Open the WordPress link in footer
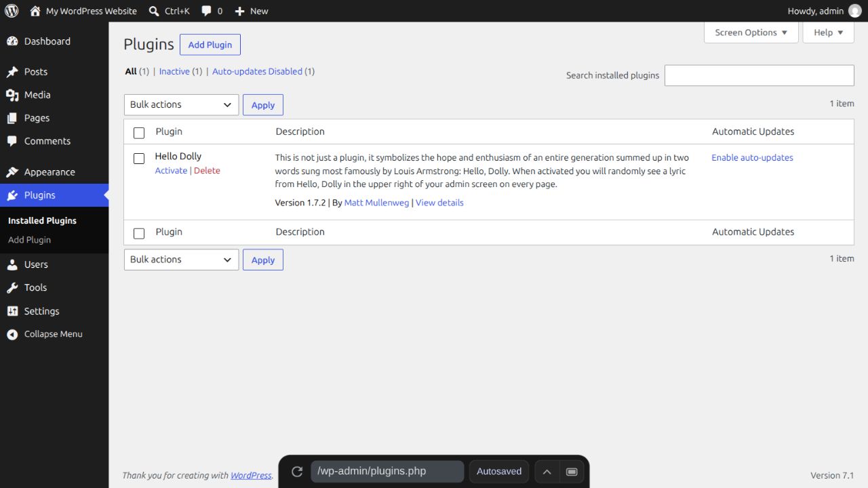The height and width of the screenshot is (488, 868). pyautogui.click(x=251, y=476)
